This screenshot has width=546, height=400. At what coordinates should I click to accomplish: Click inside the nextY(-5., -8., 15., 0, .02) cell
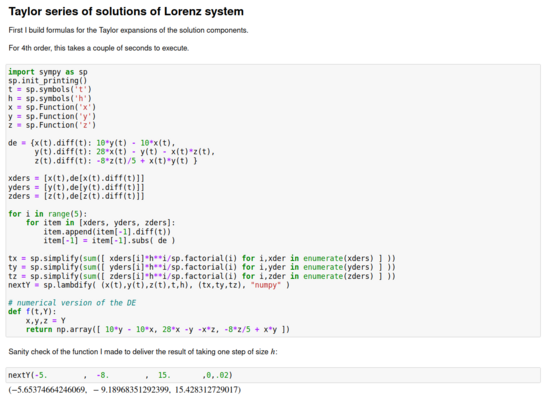click(273, 375)
